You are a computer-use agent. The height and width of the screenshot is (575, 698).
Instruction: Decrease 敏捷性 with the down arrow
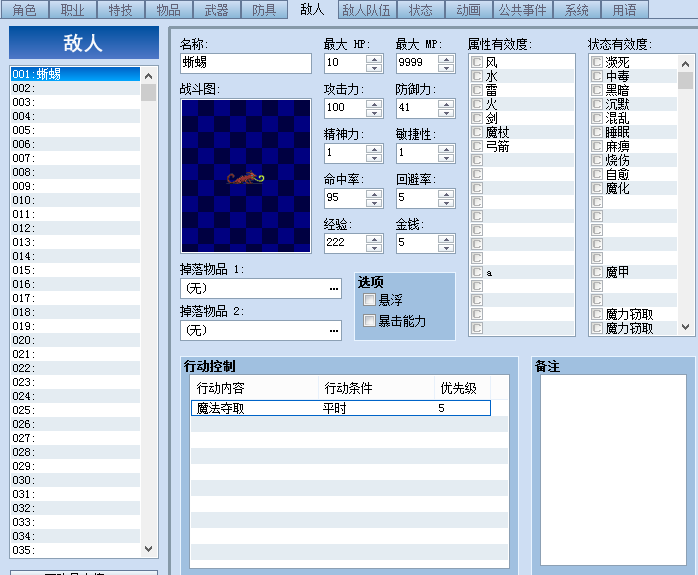click(446, 158)
